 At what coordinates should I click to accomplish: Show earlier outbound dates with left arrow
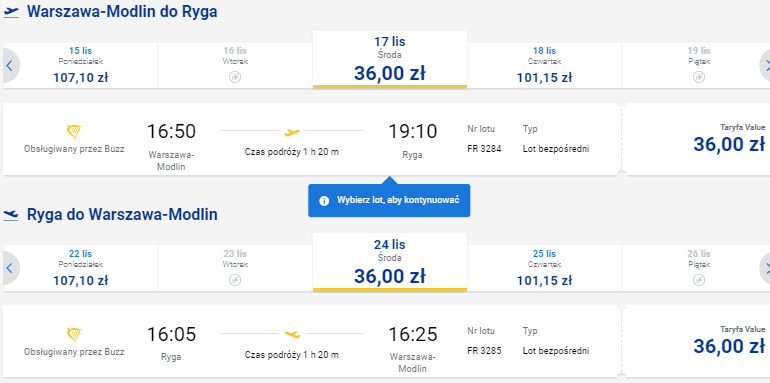pyautogui.click(x=10, y=66)
